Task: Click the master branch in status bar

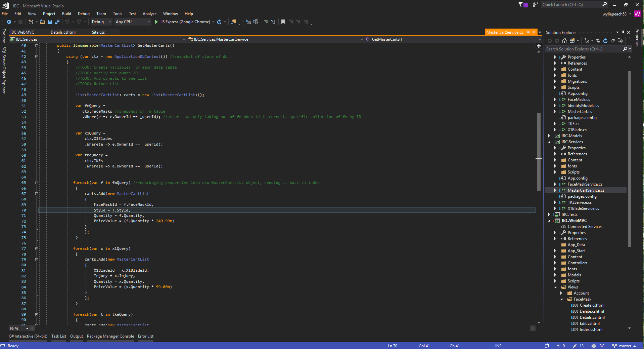Action: 625,346
